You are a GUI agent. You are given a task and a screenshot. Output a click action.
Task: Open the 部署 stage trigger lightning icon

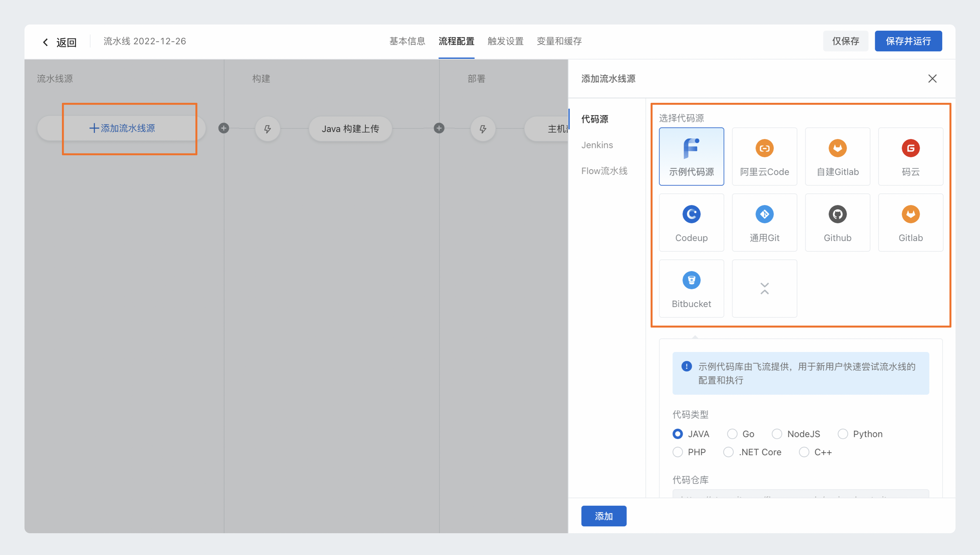(483, 129)
